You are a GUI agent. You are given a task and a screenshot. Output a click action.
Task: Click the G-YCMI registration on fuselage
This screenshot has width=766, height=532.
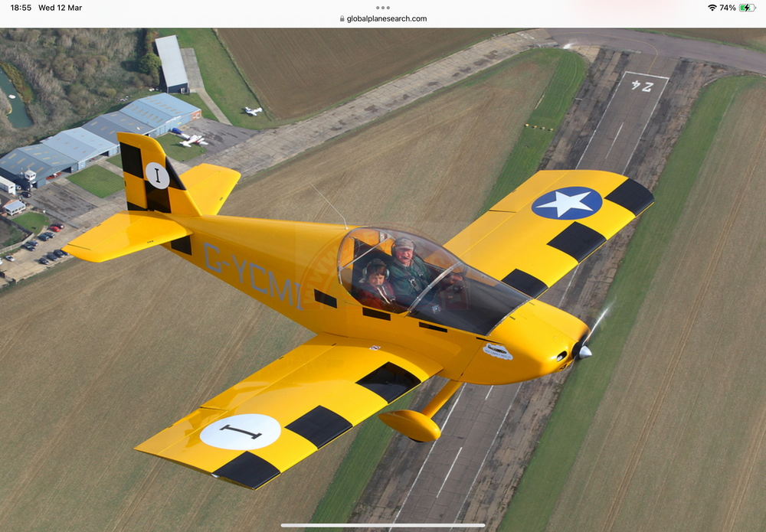(x=253, y=276)
